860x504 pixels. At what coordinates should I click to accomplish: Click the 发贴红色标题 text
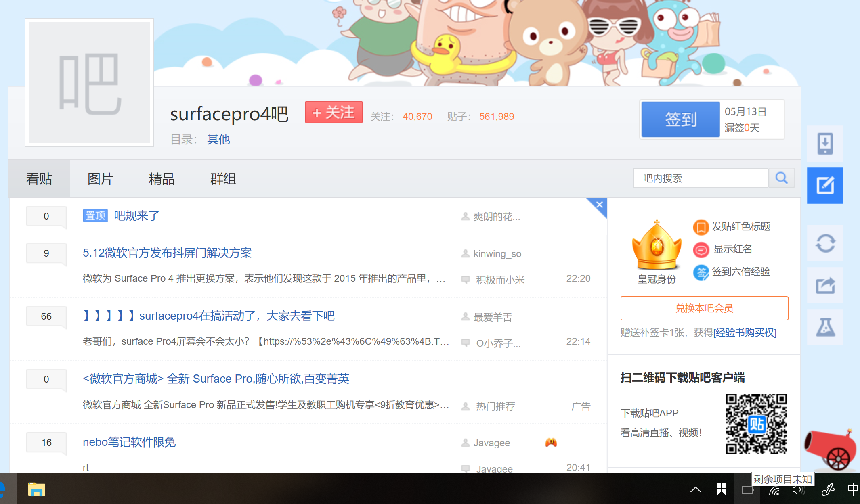click(x=741, y=226)
